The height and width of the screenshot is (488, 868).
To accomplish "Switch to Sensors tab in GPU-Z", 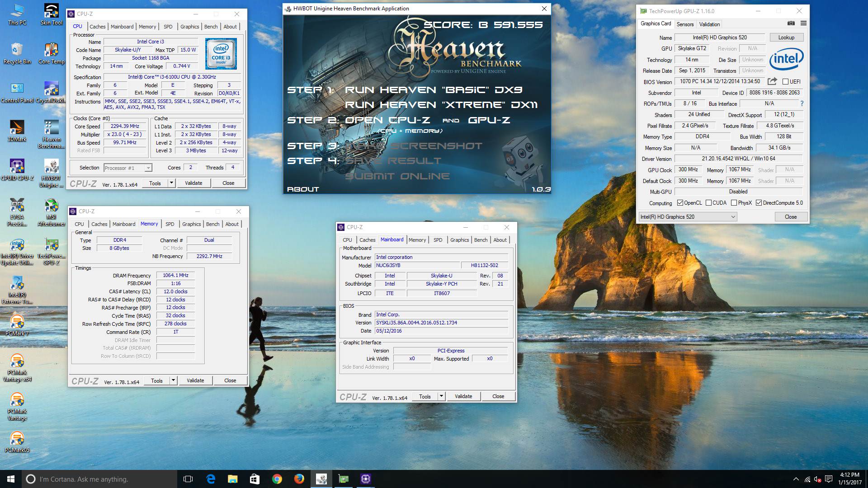I will coord(685,24).
